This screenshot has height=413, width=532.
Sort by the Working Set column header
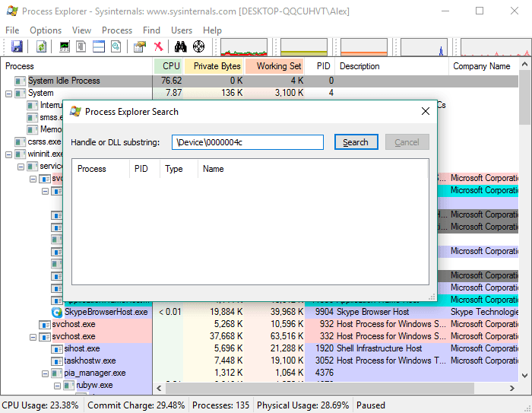(274, 66)
